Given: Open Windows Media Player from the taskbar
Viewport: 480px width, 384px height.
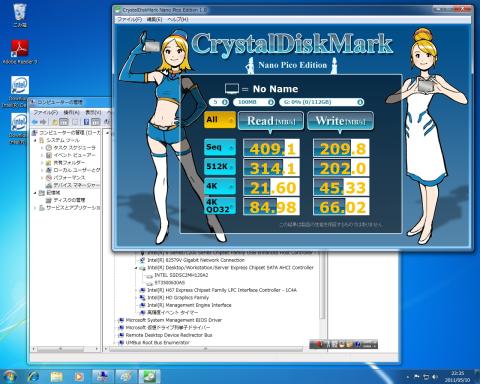Looking at the screenshot, I should point(79,377).
